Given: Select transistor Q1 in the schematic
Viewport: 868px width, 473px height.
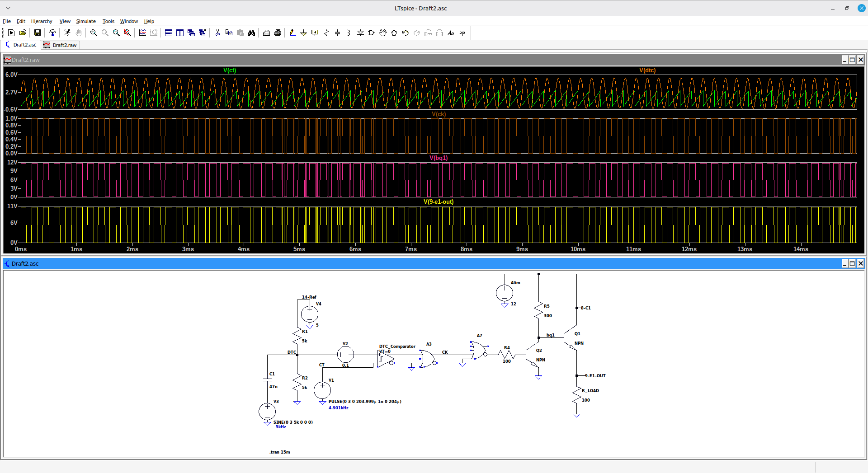Looking at the screenshot, I should (x=571, y=337).
